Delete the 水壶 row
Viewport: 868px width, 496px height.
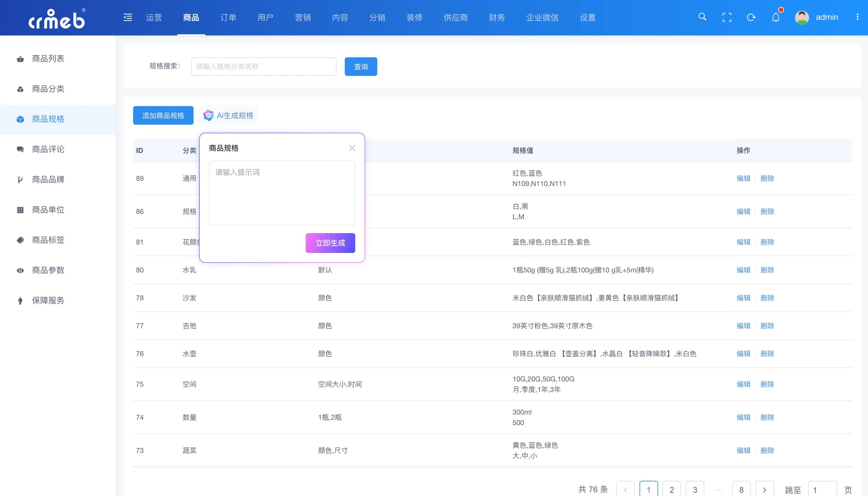point(767,354)
